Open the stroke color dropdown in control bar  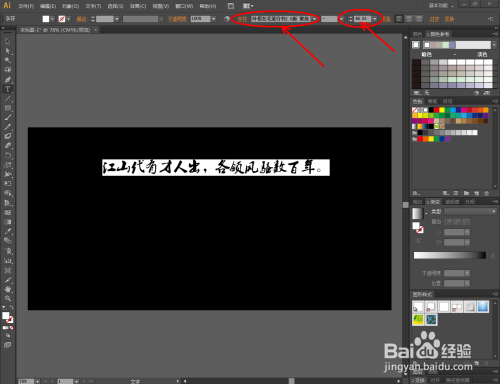coord(68,19)
